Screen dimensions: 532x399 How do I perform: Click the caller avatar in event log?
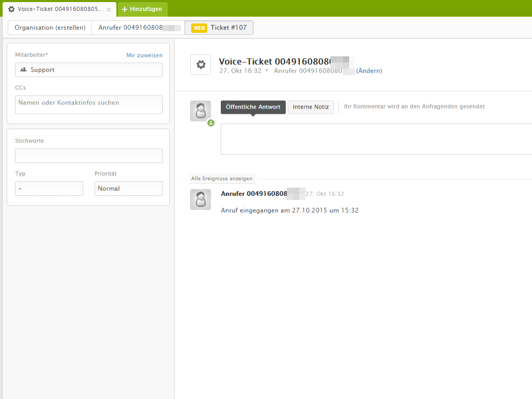(x=201, y=199)
